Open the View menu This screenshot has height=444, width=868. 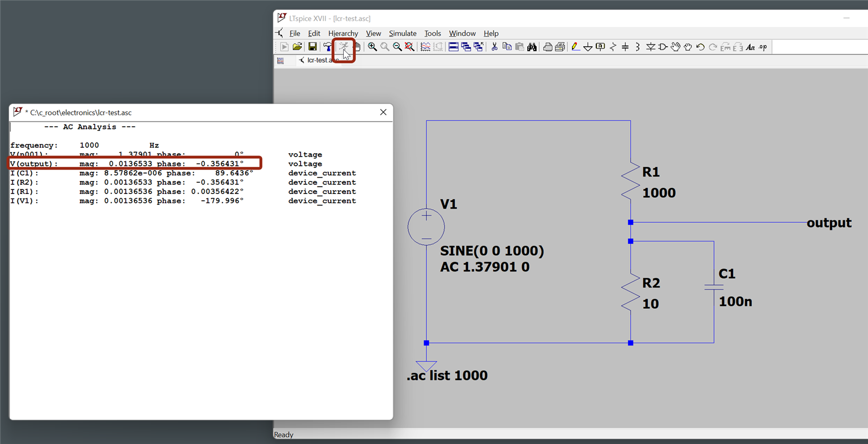pyautogui.click(x=373, y=33)
